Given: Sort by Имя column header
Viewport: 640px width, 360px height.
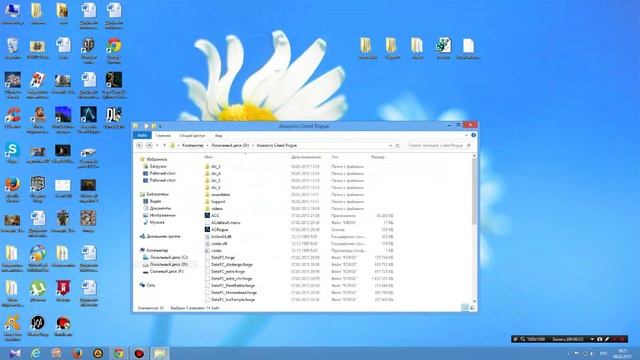Looking at the screenshot, I should [209, 157].
